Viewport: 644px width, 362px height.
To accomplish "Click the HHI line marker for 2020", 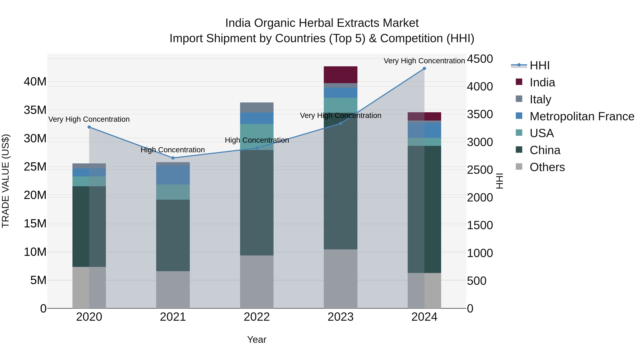I will tap(89, 127).
